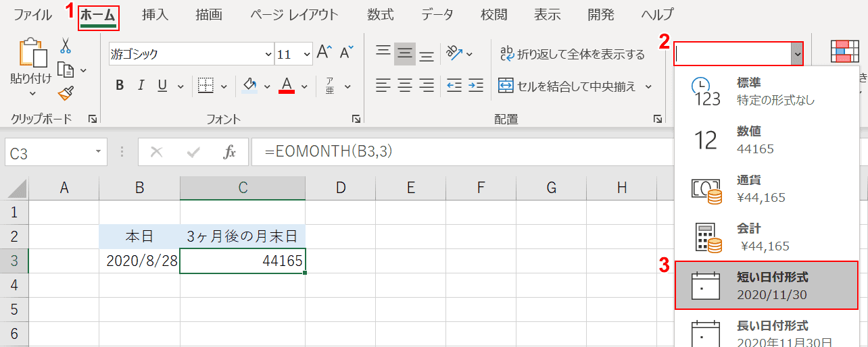Click the phonetic guide (furigana) icon
This screenshot has height=347, width=868.
point(330,86)
